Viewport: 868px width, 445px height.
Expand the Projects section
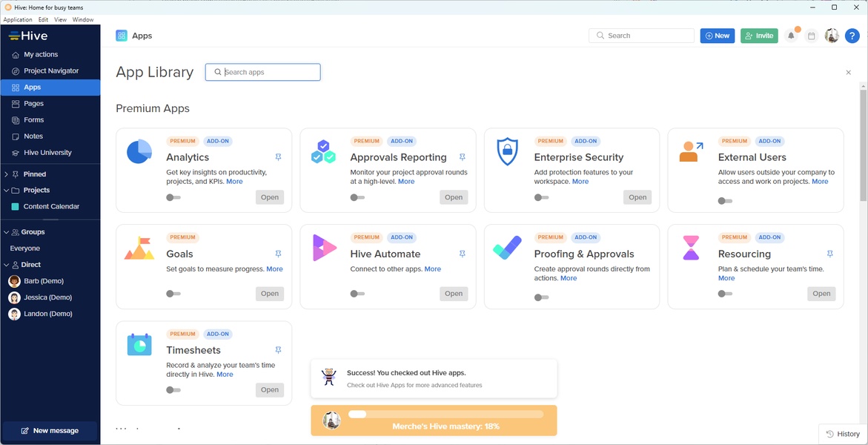coord(7,190)
